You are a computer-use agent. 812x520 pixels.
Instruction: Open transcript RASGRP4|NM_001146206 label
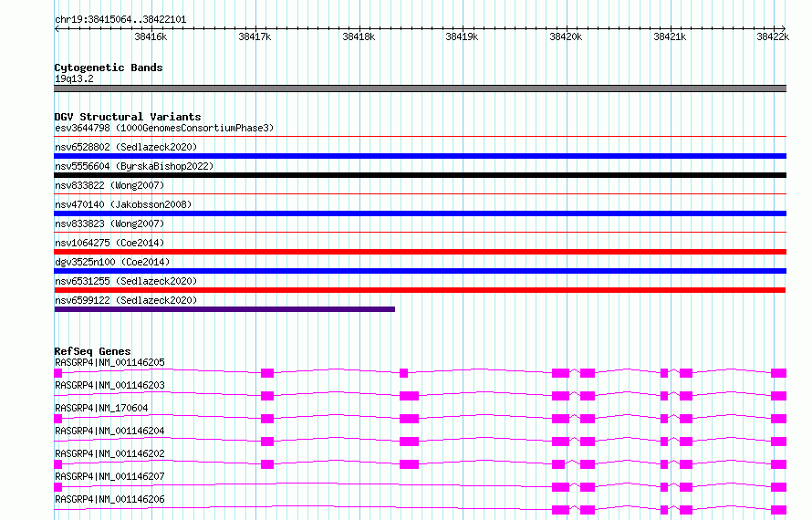click(x=109, y=499)
